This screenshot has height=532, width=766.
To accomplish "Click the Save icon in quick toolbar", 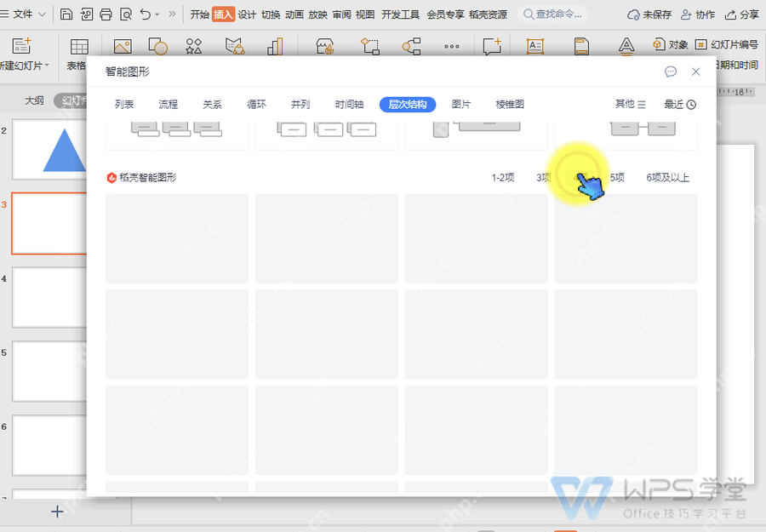I will click(66, 14).
